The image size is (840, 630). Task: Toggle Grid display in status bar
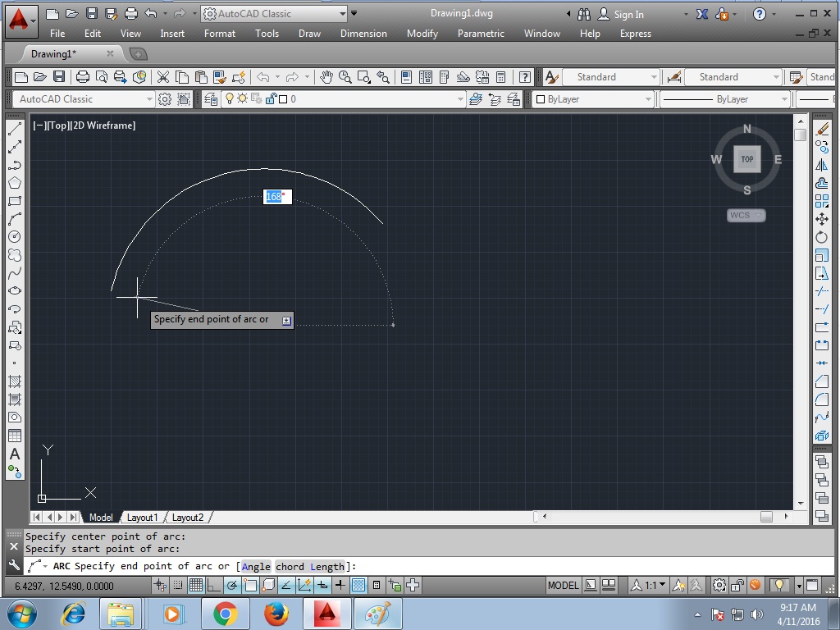(x=197, y=585)
